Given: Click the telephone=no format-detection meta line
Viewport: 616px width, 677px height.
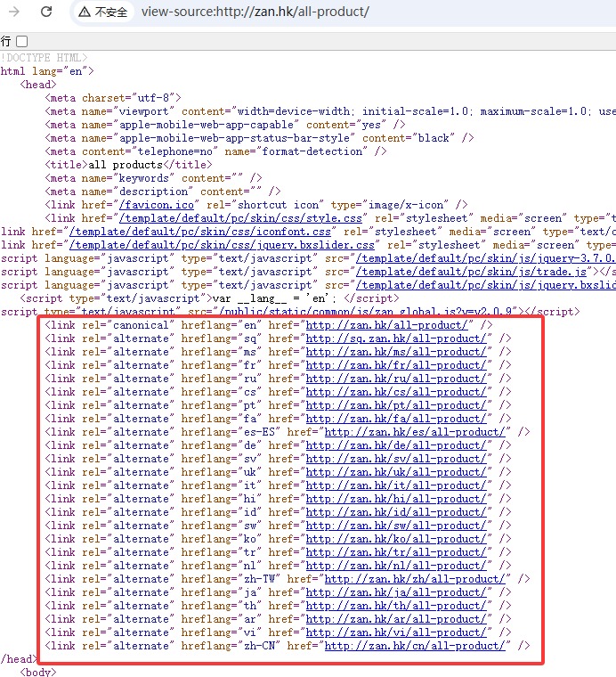Looking at the screenshot, I should point(215,151).
